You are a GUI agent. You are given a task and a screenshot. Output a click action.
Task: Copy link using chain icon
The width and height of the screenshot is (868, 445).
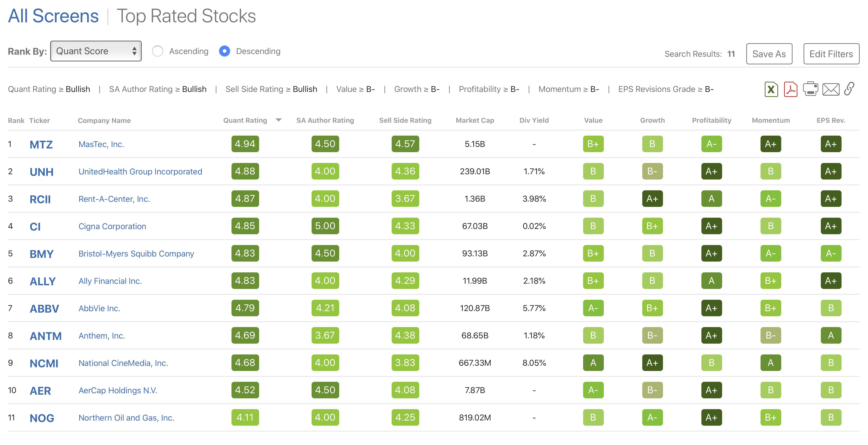849,89
